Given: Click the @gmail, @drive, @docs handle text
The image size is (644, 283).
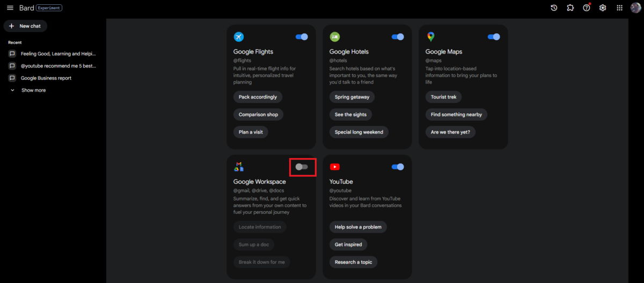Looking at the screenshot, I should click(x=258, y=190).
